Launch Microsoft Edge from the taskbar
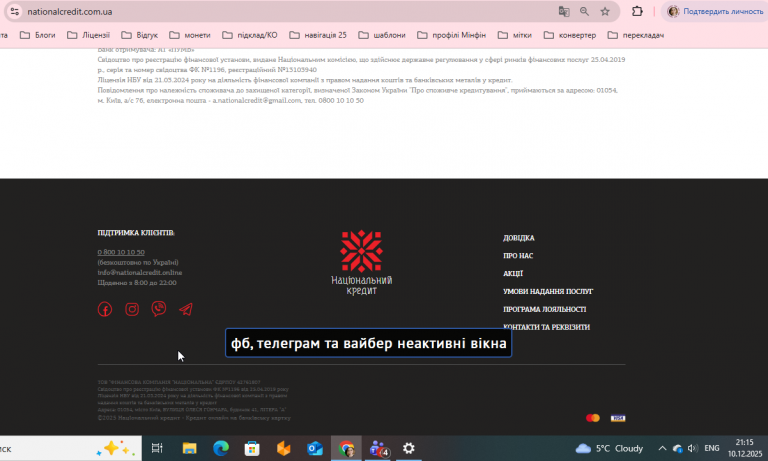 pos(221,448)
